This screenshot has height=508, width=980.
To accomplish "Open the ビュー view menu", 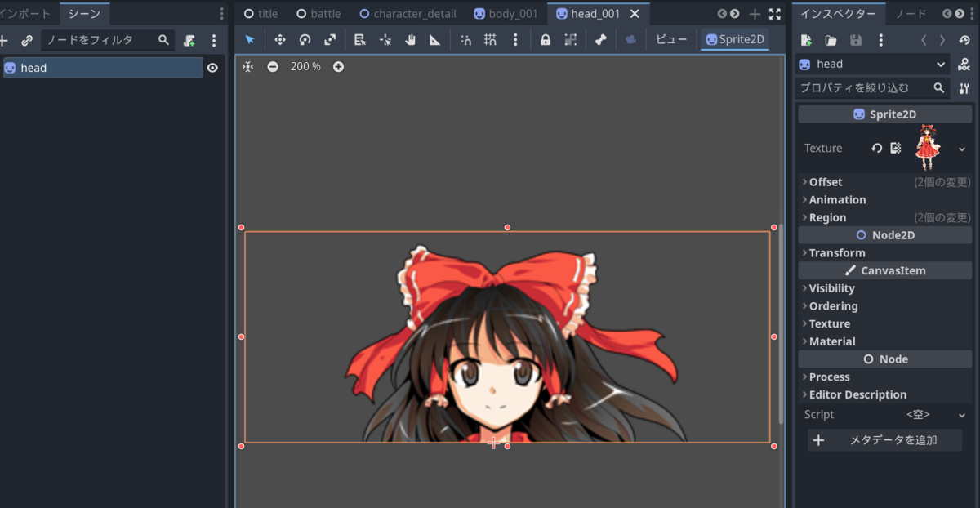I will [671, 39].
